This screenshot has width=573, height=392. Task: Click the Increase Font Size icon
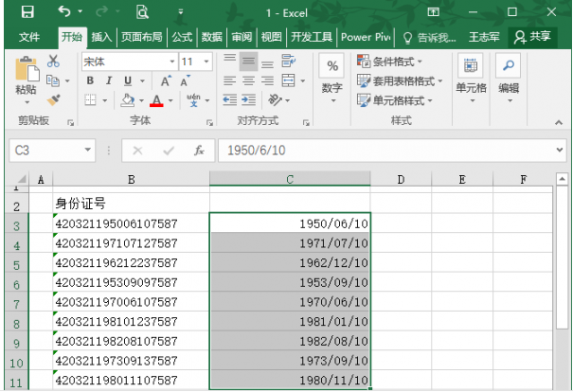click(166, 81)
